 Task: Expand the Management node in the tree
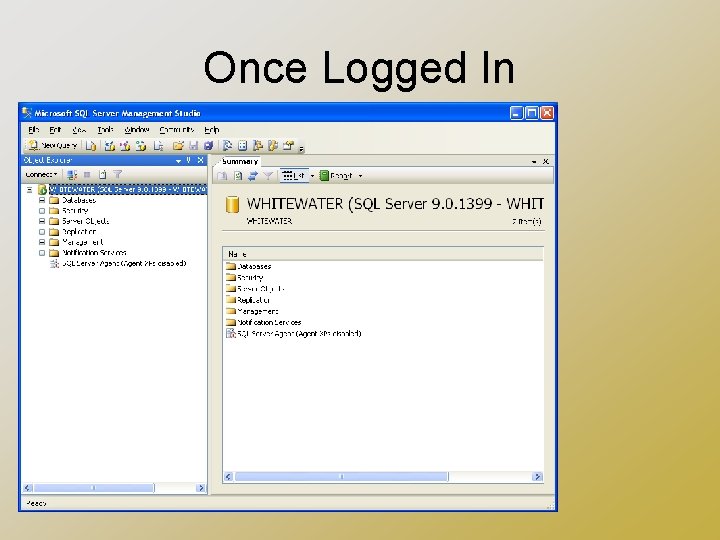[x=42, y=242]
